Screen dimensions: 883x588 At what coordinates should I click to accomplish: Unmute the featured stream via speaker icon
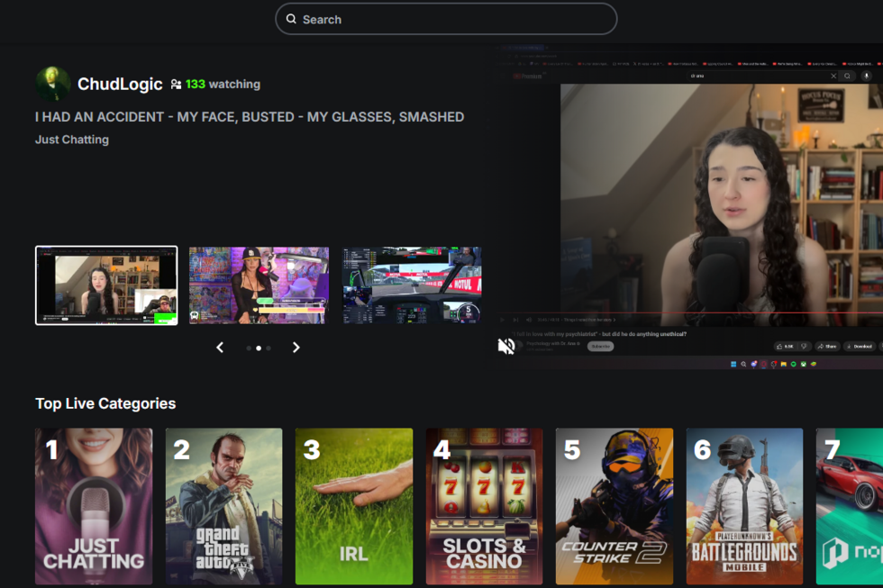(x=506, y=346)
